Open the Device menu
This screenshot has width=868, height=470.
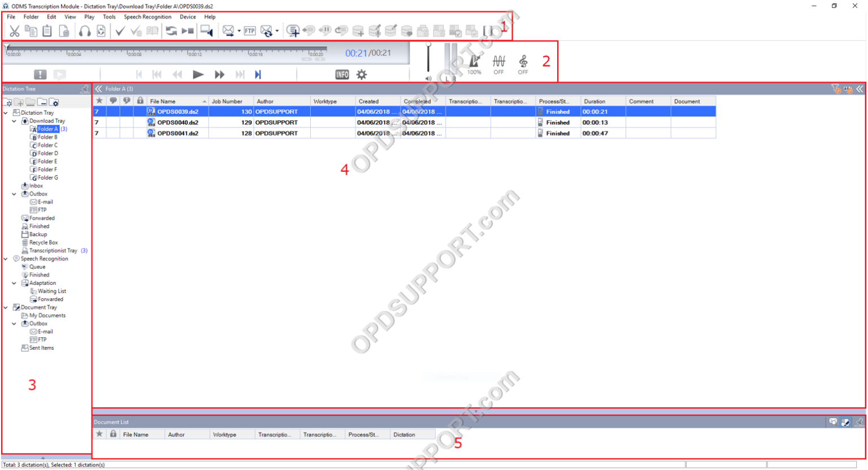click(188, 17)
